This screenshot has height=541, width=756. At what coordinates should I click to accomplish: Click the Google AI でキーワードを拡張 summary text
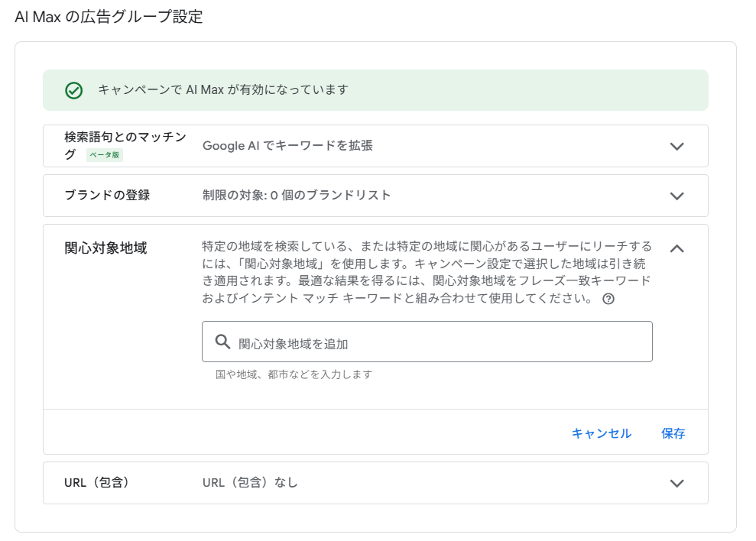pyautogui.click(x=287, y=146)
